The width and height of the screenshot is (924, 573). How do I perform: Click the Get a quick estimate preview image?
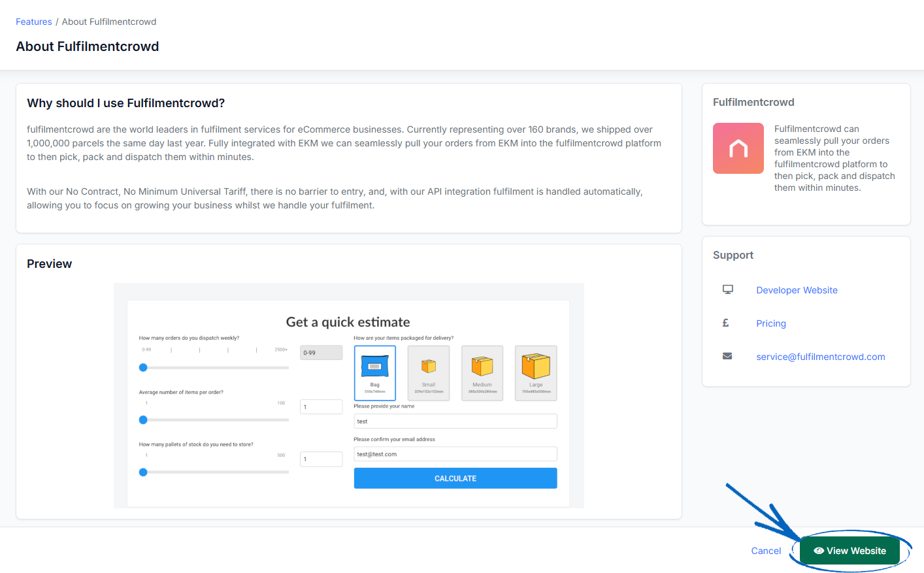[x=349, y=395]
